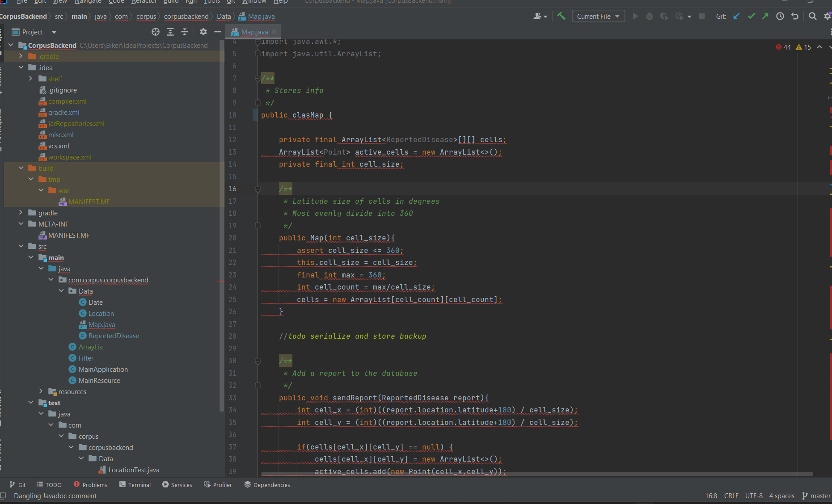Image resolution: width=832 pixels, height=504 pixels.
Task: Click the Git update project arrow
Action: click(736, 17)
